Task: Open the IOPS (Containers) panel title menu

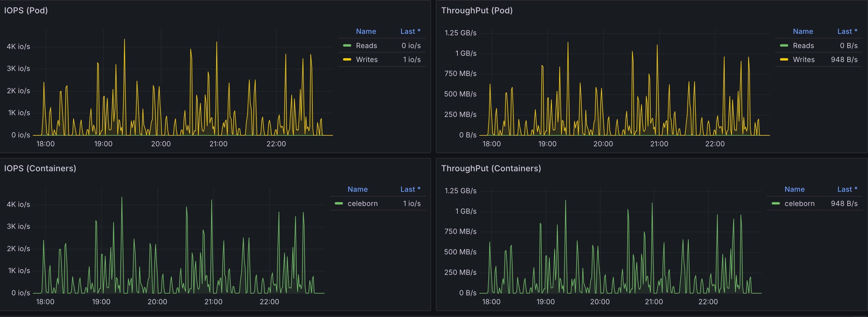Action: [40, 168]
